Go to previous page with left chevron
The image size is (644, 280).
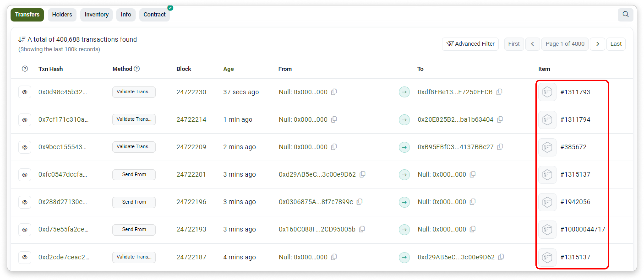coord(532,44)
